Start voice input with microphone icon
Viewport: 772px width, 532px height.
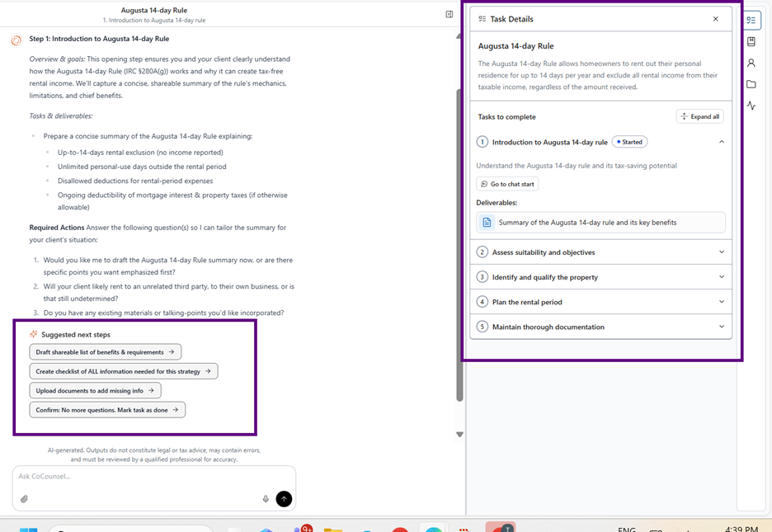[x=266, y=499]
